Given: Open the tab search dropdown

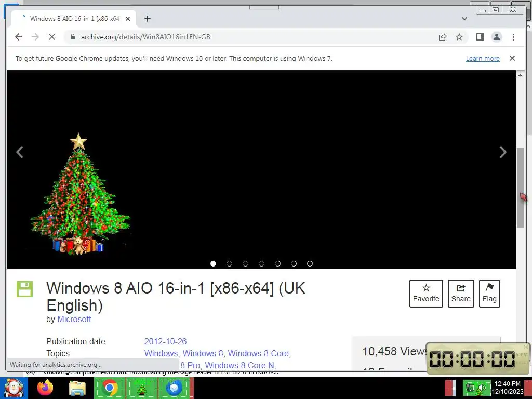Looking at the screenshot, I should click(x=464, y=19).
